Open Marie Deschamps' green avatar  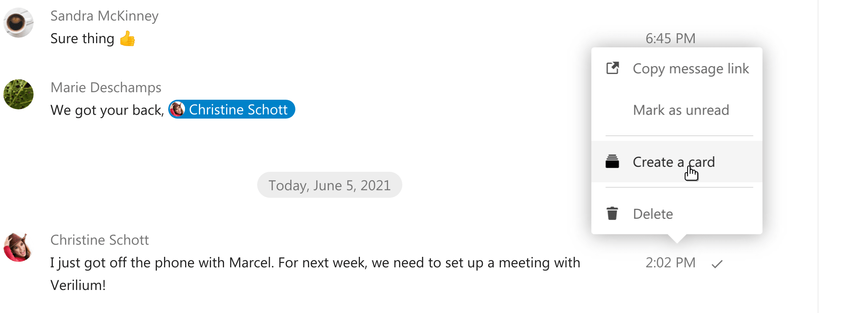[18, 94]
